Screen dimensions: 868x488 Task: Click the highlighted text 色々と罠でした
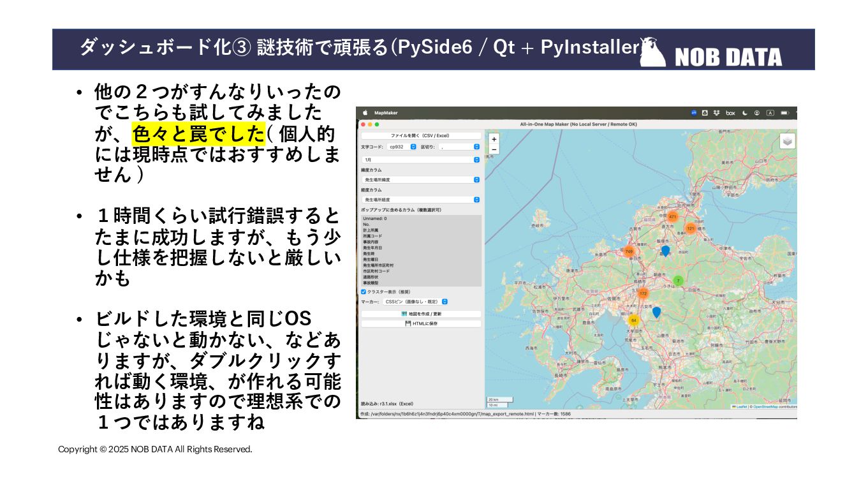198,135
